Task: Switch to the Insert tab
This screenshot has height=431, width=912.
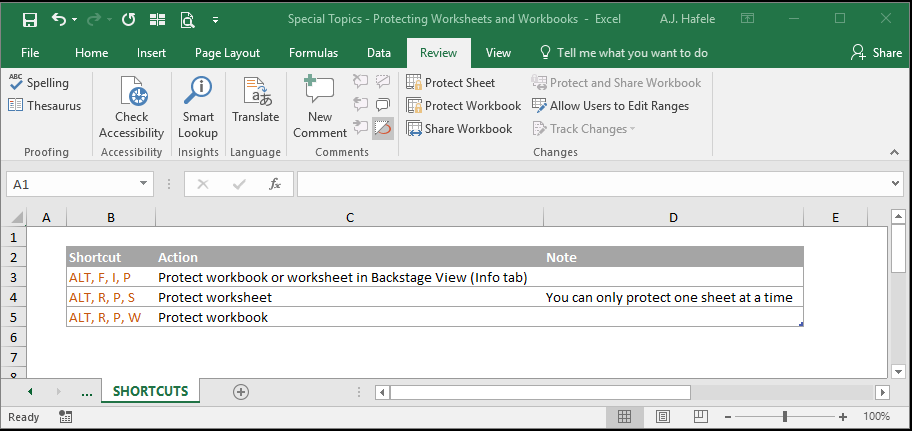Action: [151, 53]
